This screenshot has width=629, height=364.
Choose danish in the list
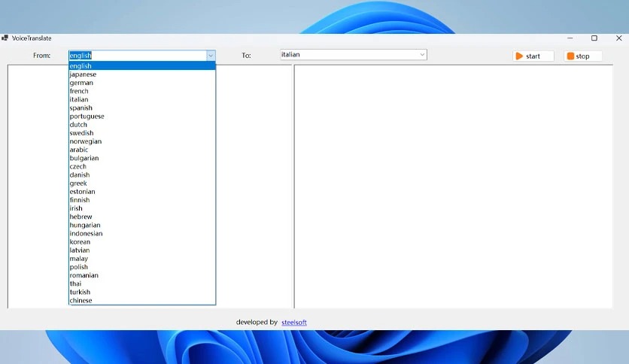[142, 174]
